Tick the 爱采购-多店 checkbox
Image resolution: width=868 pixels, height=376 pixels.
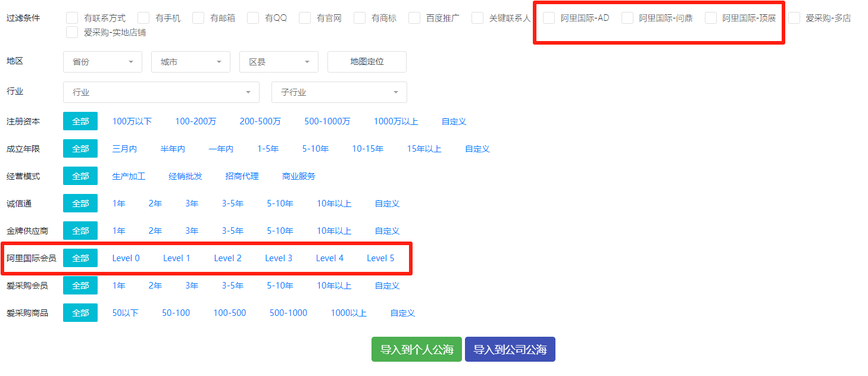coord(794,18)
